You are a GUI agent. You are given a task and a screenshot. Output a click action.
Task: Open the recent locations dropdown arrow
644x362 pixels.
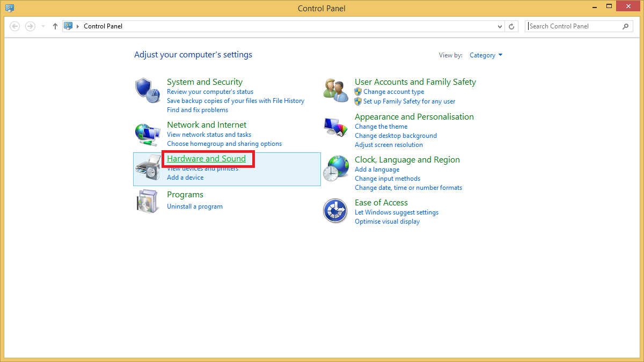(x=43, y=26)
